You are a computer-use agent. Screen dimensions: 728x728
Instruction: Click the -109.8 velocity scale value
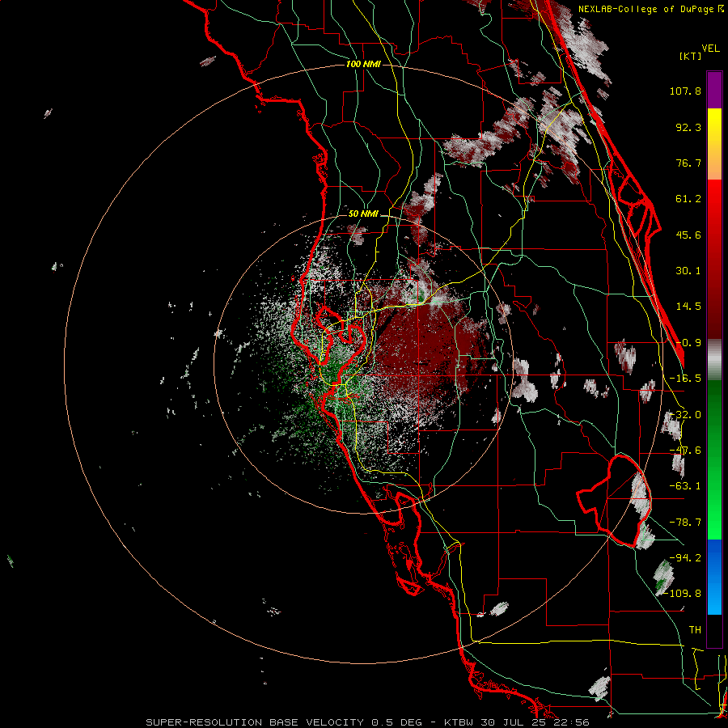684,594
